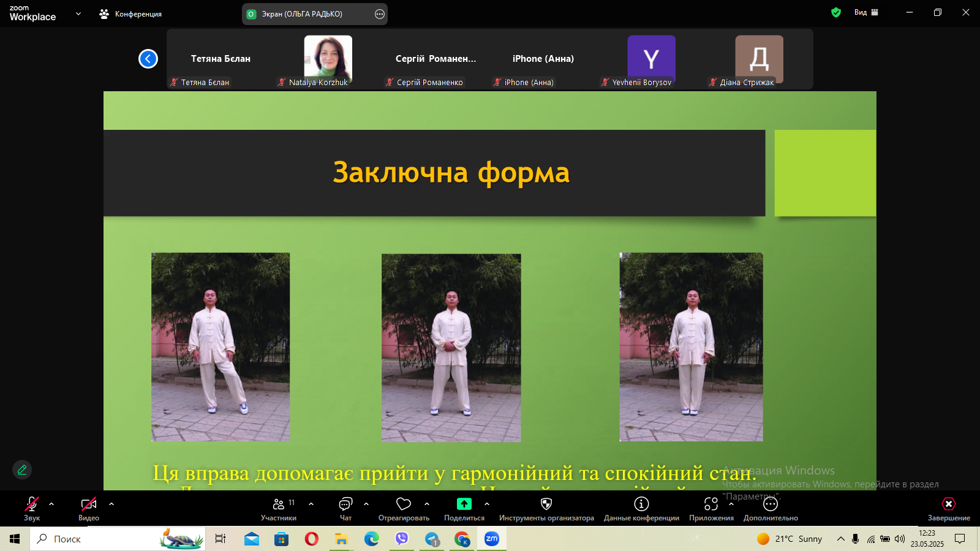Open Дополнительно more options menu
Screen dimensions: 980x551
[771, 509]
